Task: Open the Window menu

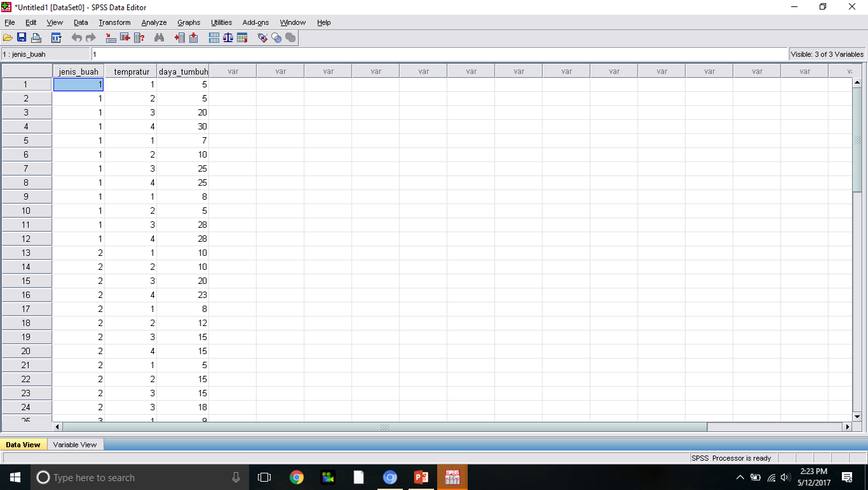Action: point(293,22)
